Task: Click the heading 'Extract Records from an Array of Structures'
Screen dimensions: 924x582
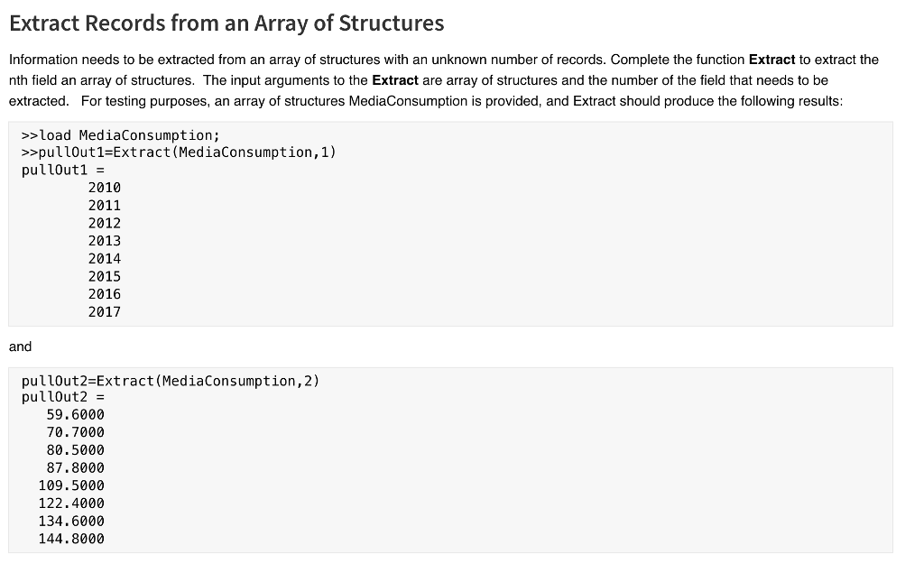Action: 226,23
